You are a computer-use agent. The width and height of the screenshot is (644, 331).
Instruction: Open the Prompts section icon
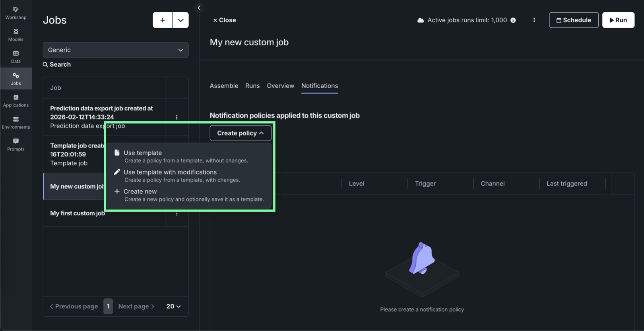click(16, 145)
